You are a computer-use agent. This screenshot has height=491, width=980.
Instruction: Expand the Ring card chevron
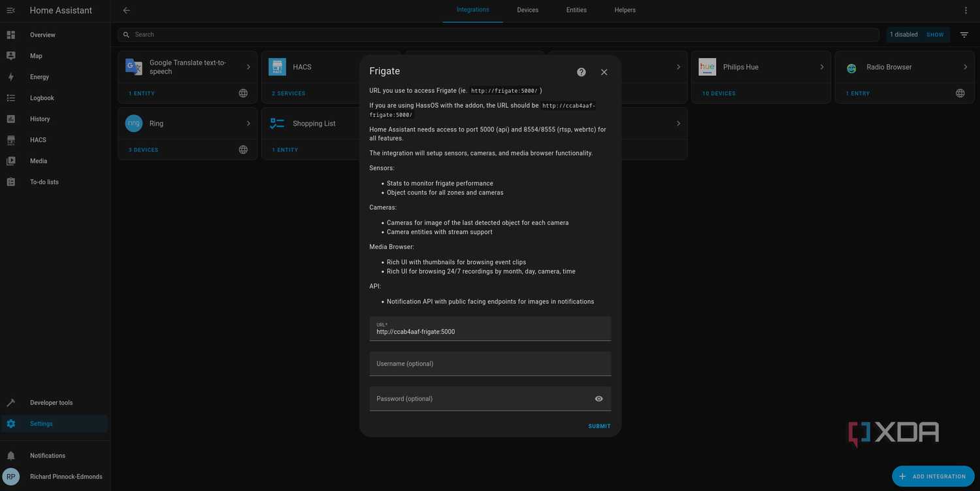248,123
